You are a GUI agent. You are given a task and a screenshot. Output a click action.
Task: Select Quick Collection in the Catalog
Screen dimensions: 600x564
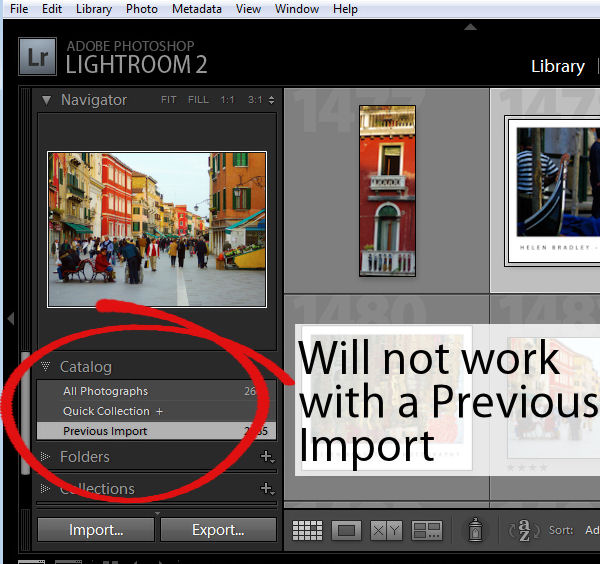156,411
